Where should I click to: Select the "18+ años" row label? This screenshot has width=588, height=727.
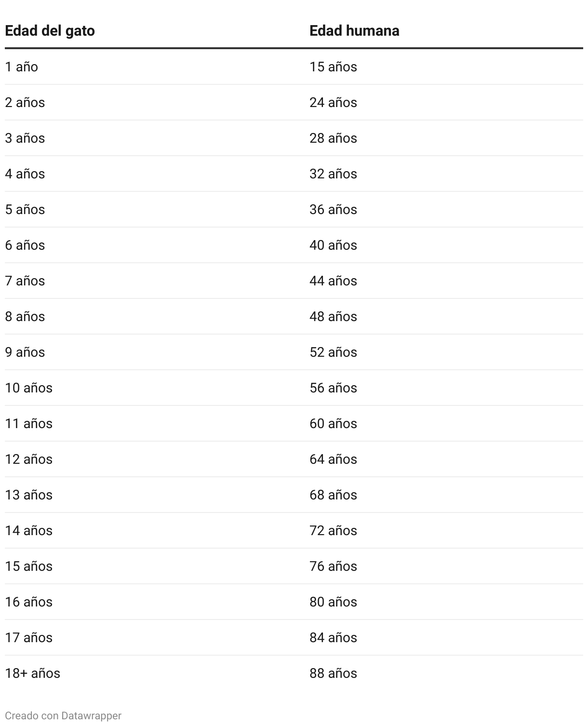33,673
